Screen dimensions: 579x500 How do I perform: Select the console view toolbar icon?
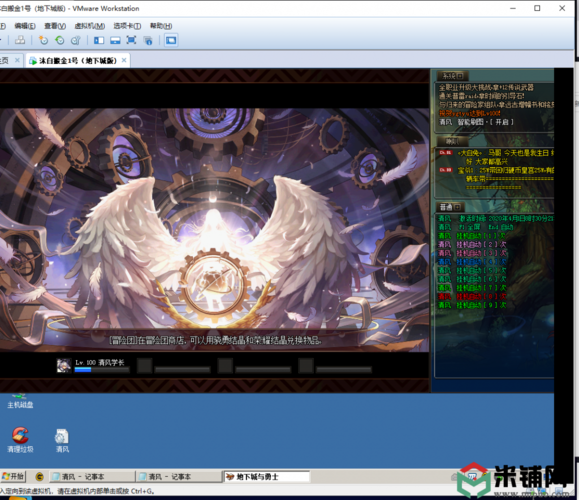(171, 40)
